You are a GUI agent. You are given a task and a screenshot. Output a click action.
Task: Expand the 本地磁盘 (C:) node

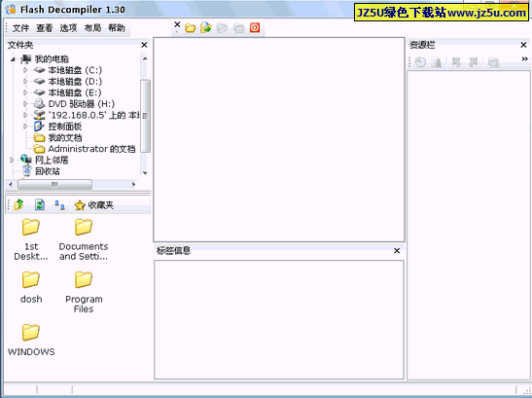coord(25,70)
